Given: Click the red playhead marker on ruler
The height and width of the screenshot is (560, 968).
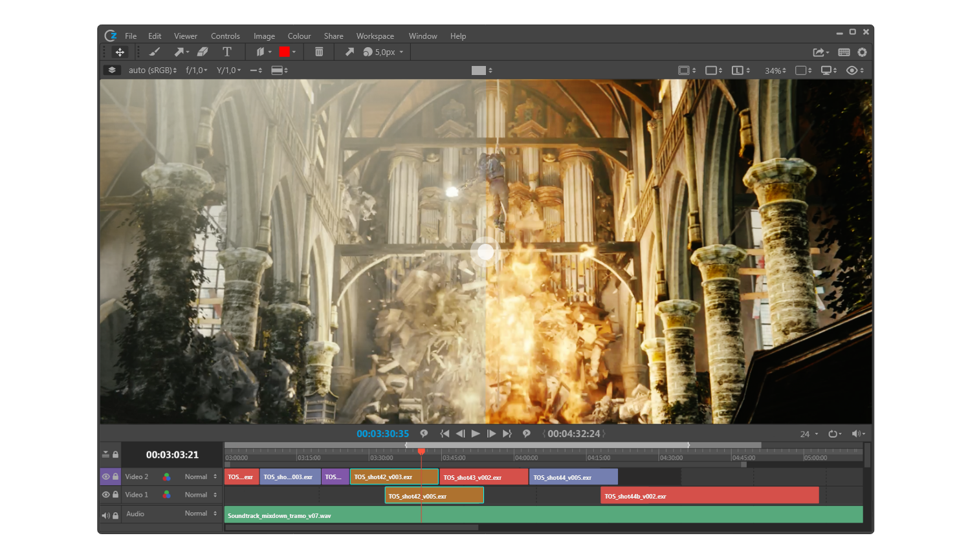Looking at the screenshot, I should 421,451.
